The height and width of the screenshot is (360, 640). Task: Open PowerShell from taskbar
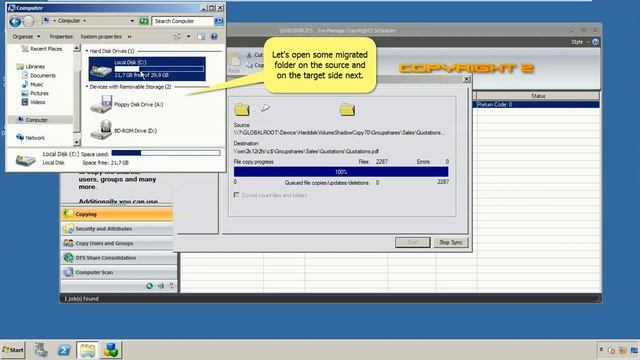(64, 350)
